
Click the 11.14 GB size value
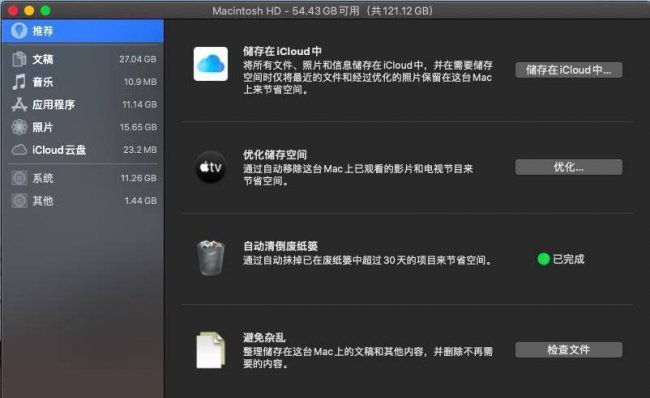point(139,104)
